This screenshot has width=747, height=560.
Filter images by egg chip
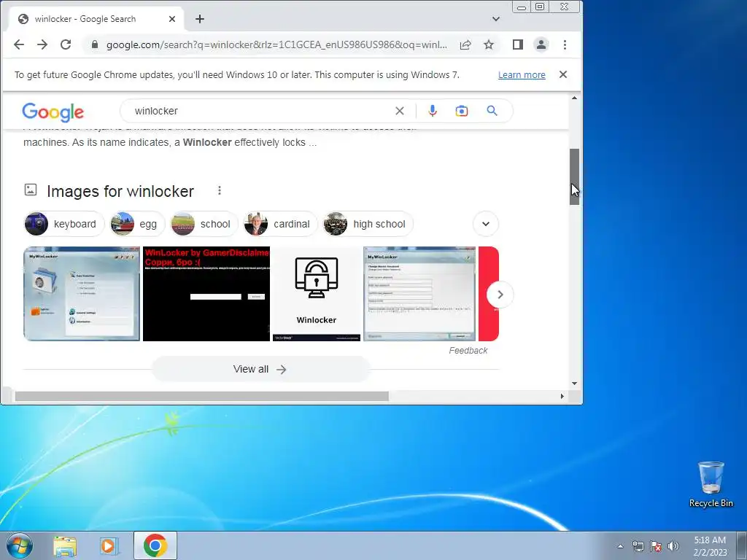click(x=137, y=224)
